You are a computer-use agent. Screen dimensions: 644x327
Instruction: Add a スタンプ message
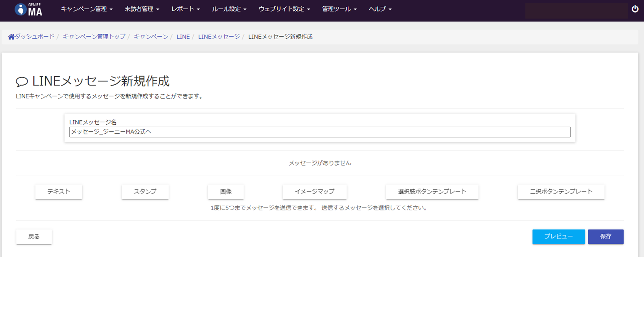(x=145, y=192)
